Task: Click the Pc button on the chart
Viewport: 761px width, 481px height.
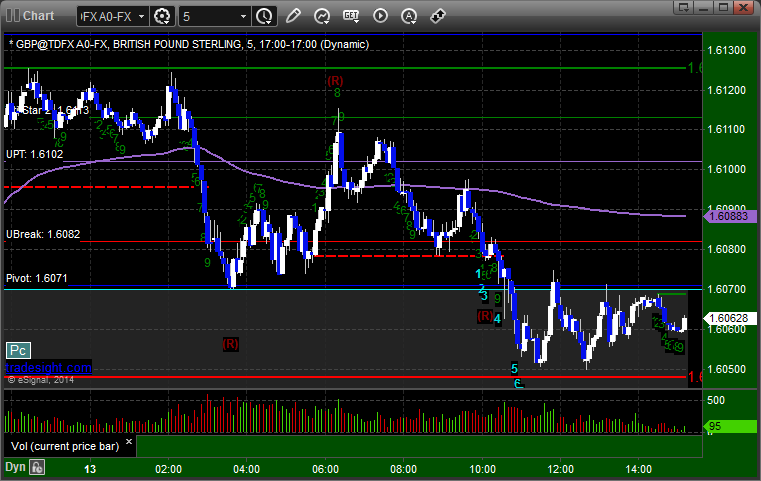Action: click(18, 350)
